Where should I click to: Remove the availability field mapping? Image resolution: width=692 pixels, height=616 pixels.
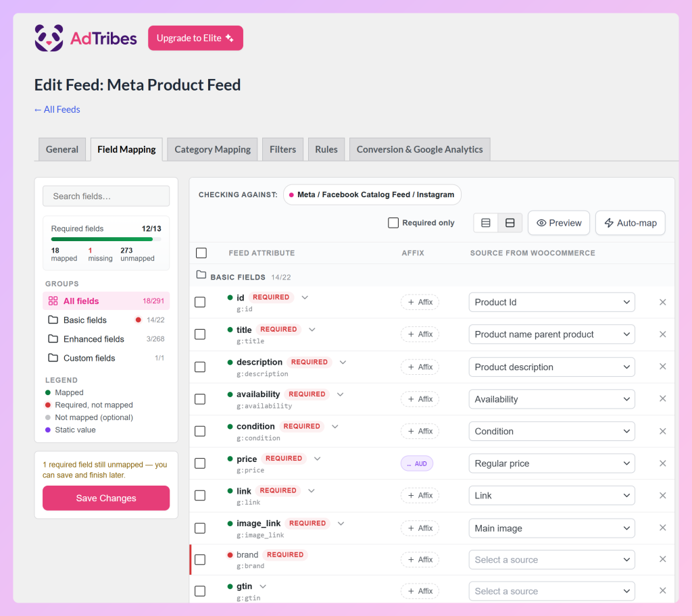[662, 399]
